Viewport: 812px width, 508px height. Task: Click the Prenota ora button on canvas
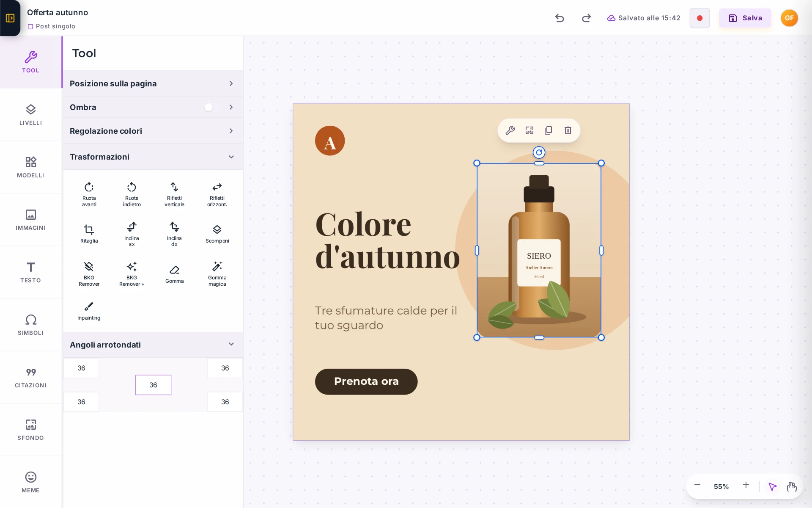click(x=366, y=381)
